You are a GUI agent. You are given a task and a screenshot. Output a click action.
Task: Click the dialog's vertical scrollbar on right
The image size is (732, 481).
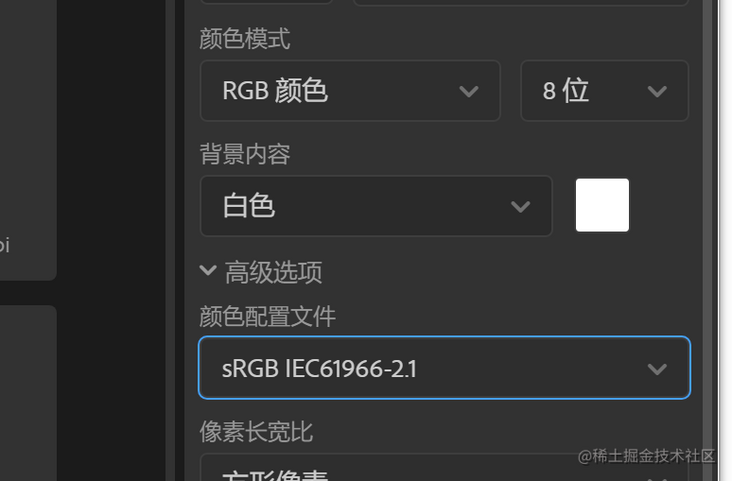point(710,240)
